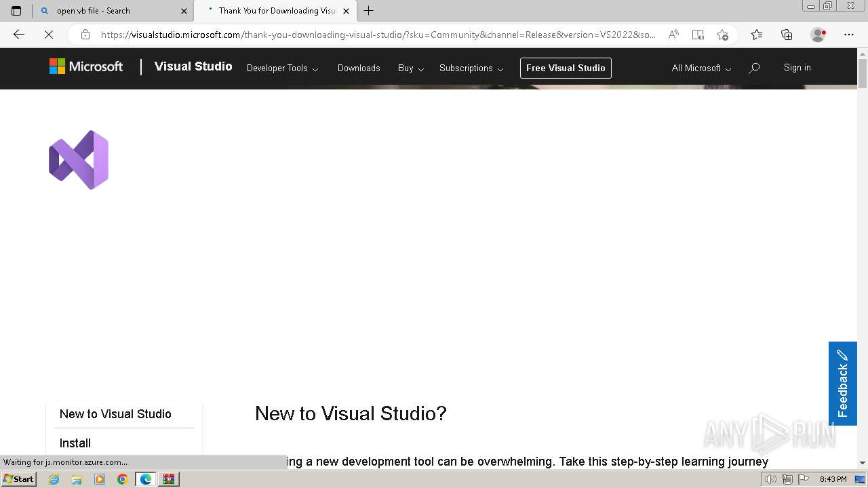Select 'New to Visual Studio' sidebar item
Screen dimensions: 868x488
[115, 414]
